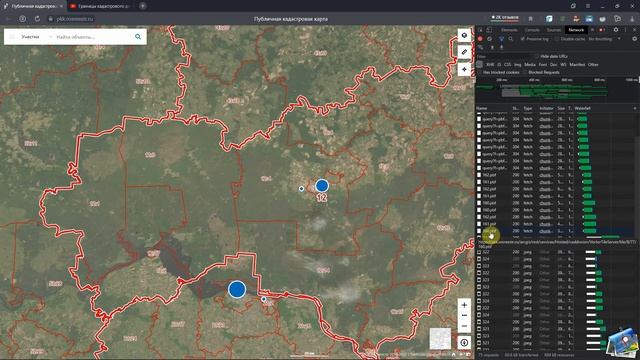Sort requests by Initiator column header
This screenshot has width=640, height=360.
click(546, 108)
